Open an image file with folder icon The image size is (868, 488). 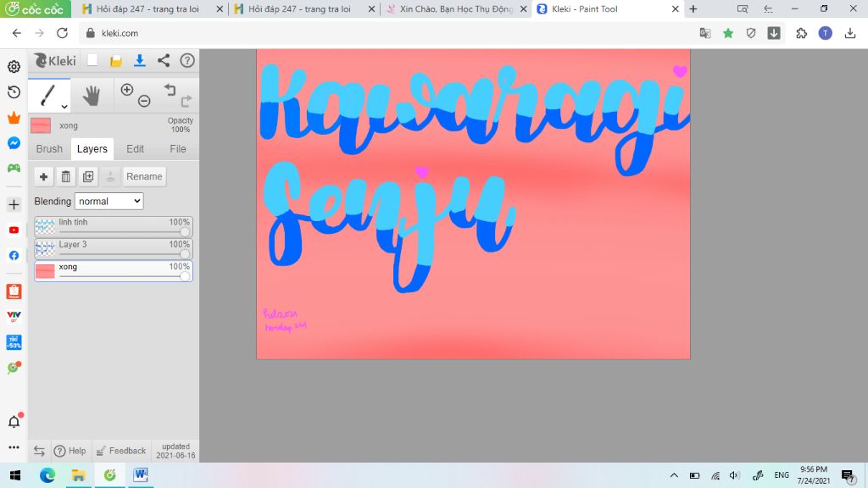(115, 61)
